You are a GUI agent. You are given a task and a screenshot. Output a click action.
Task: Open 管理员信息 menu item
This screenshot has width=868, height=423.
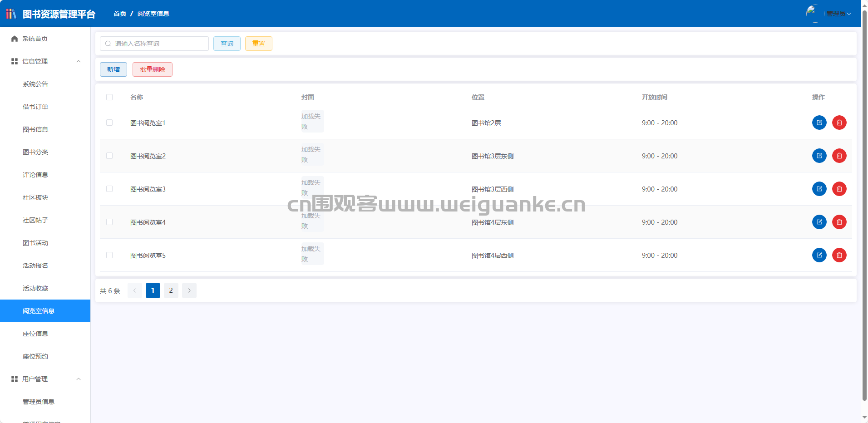45,402
